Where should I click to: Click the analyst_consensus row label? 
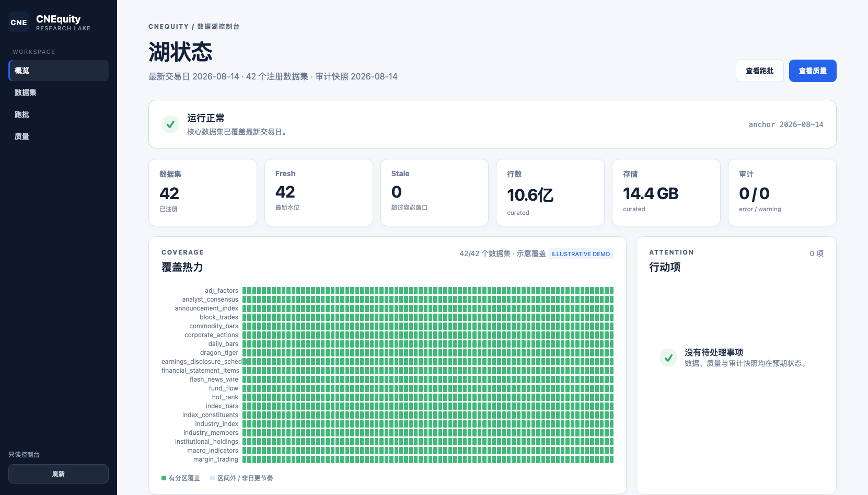210,300
